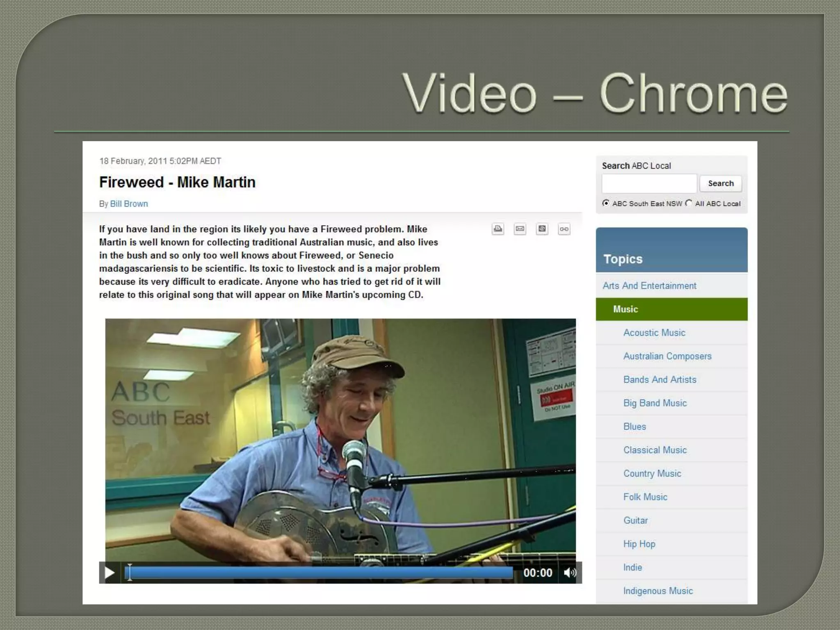Click the share icon beside envelope

542,229
